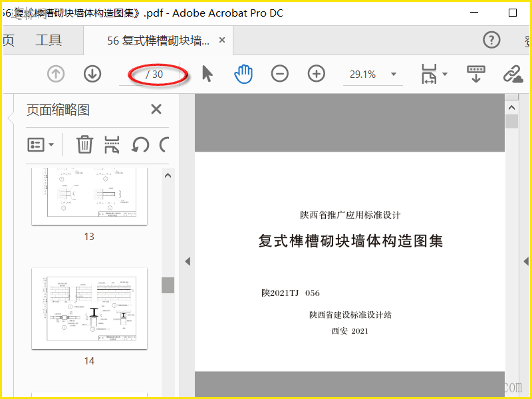Click the 复式榫槽砌块墙体构造图集 title text
Image resolution: width=532 pixels, height=399 pixels.
(350, 241)
